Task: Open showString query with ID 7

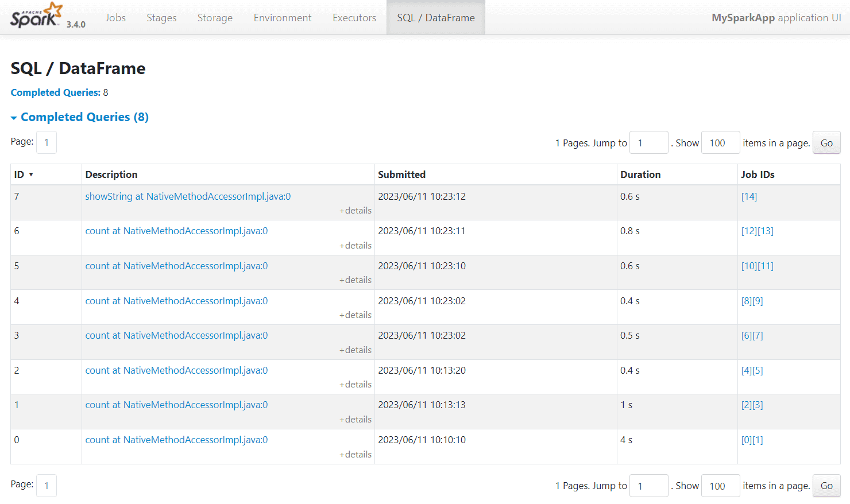Action: 188,196
